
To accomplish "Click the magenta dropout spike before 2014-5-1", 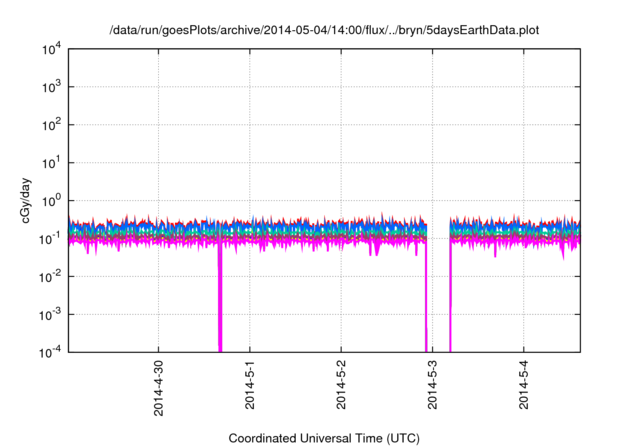I will pos(220,298).
